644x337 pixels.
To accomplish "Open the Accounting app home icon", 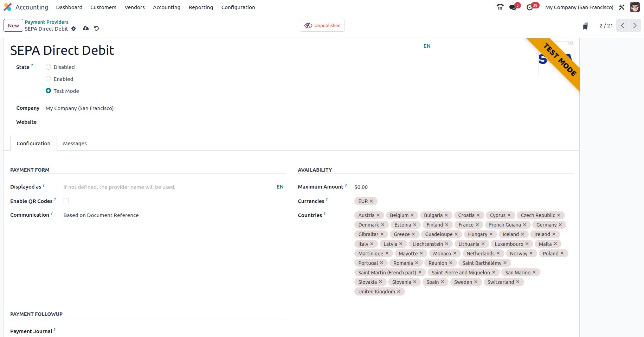I will coord(8,7).
